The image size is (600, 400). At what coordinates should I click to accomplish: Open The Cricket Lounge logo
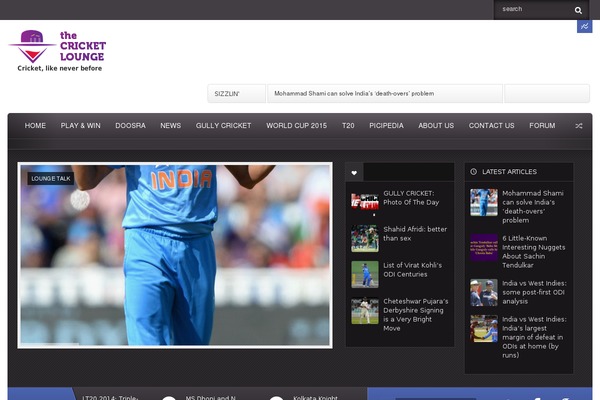pos(57,51)
